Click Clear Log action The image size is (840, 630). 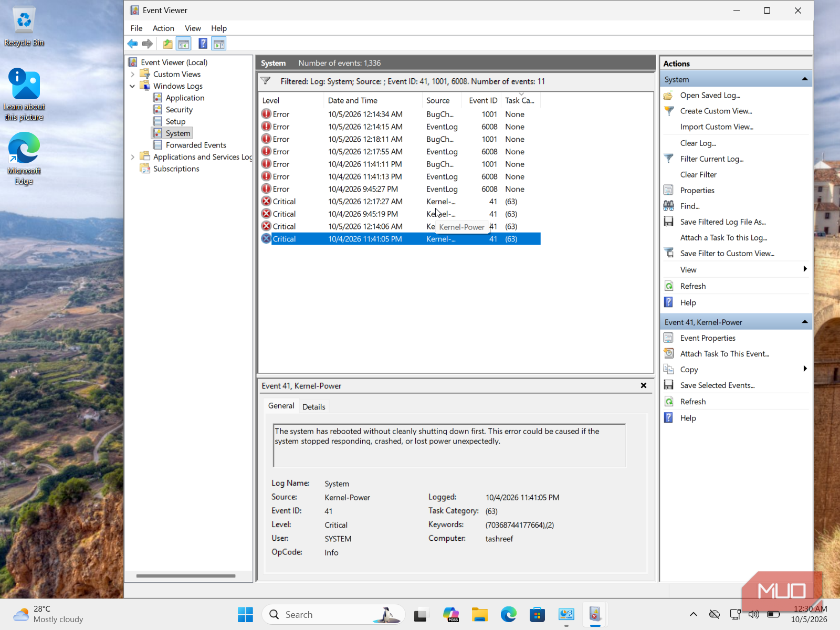coord(698,143)
